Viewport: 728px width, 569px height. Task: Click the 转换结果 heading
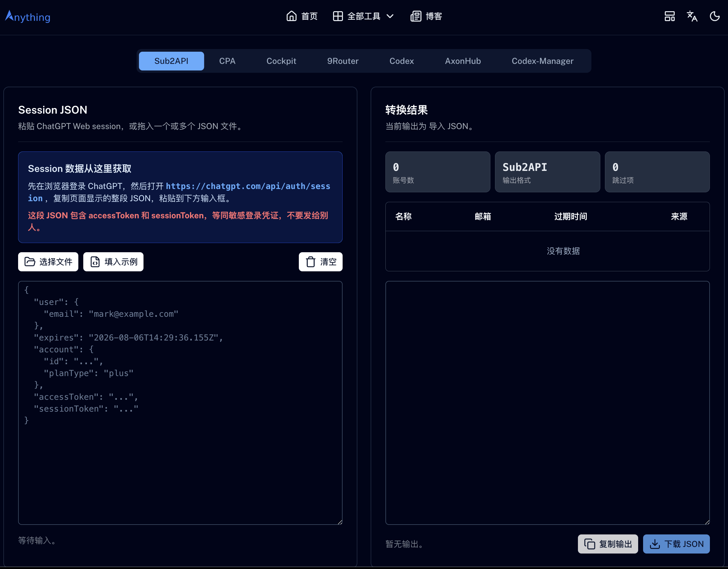pos(406,110)
